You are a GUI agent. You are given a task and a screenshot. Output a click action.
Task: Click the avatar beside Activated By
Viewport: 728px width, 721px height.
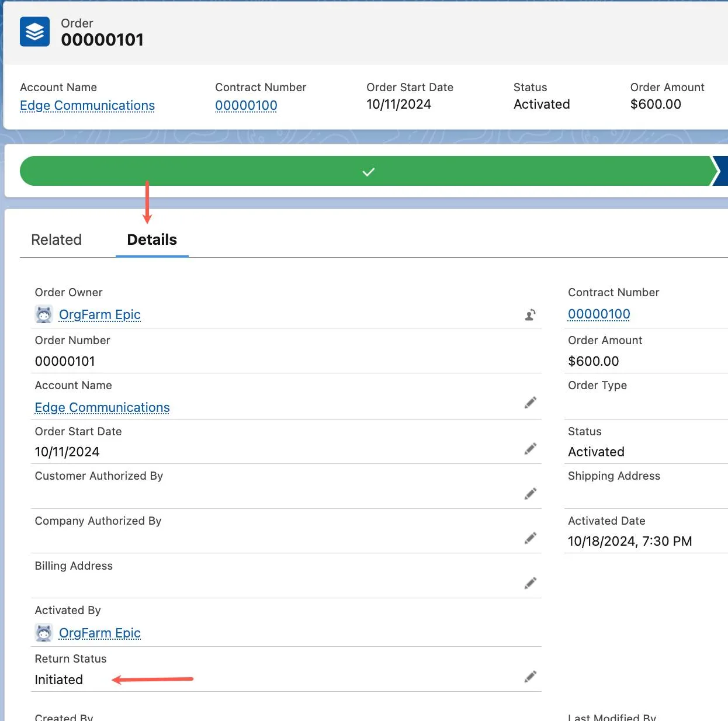tap(43, 632)
